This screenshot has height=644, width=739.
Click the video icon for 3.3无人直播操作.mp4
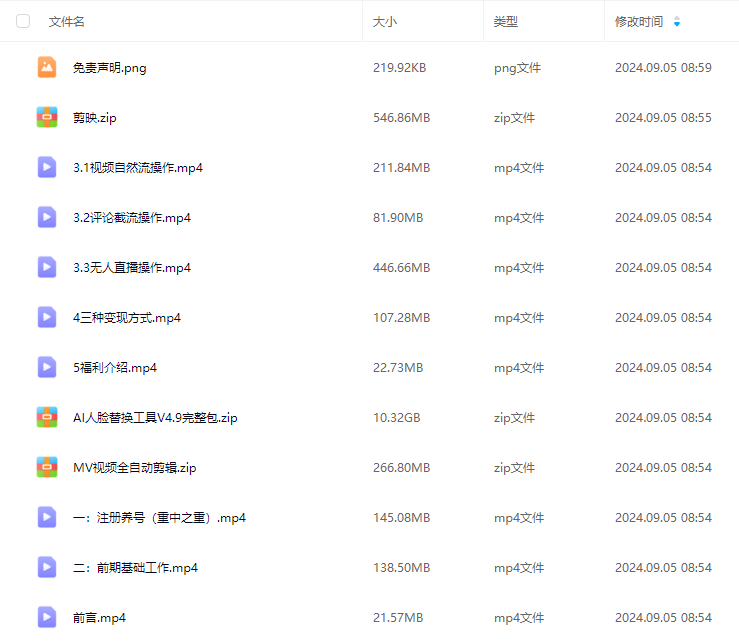coord(47,267)
